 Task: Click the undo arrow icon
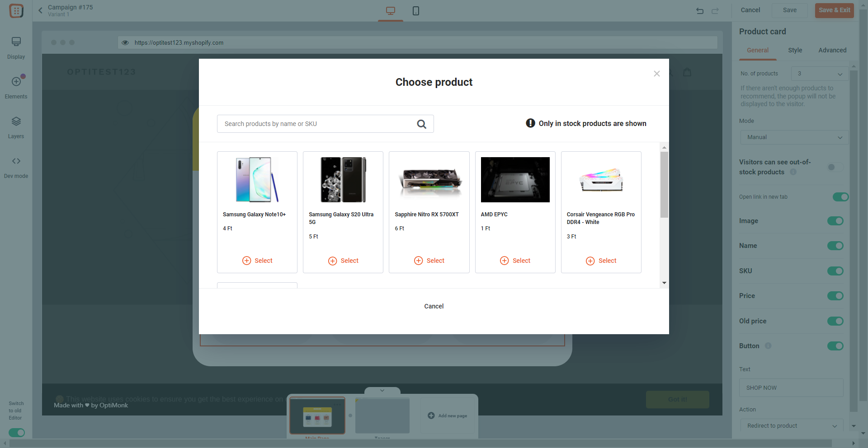point(700,10)
